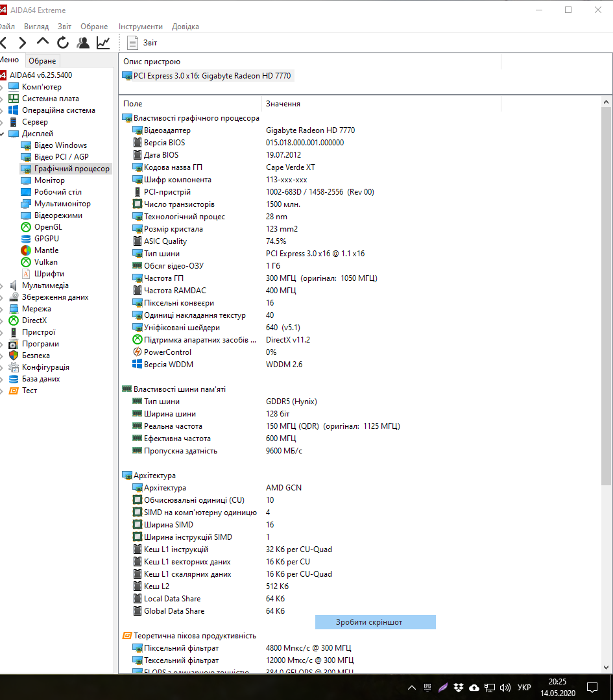Viewport: 613px width, 700px height.
Task: Open OpenGL tree item
Action: (48, 227)
